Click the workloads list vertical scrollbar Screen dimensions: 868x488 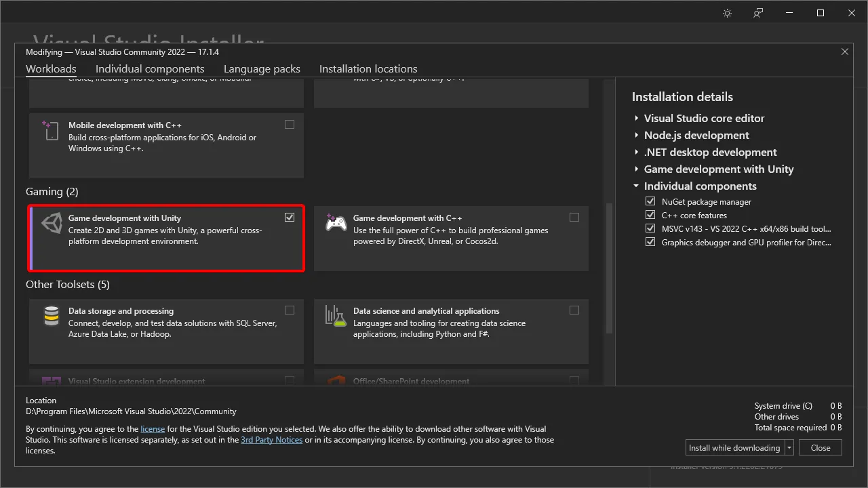point(609,268)
